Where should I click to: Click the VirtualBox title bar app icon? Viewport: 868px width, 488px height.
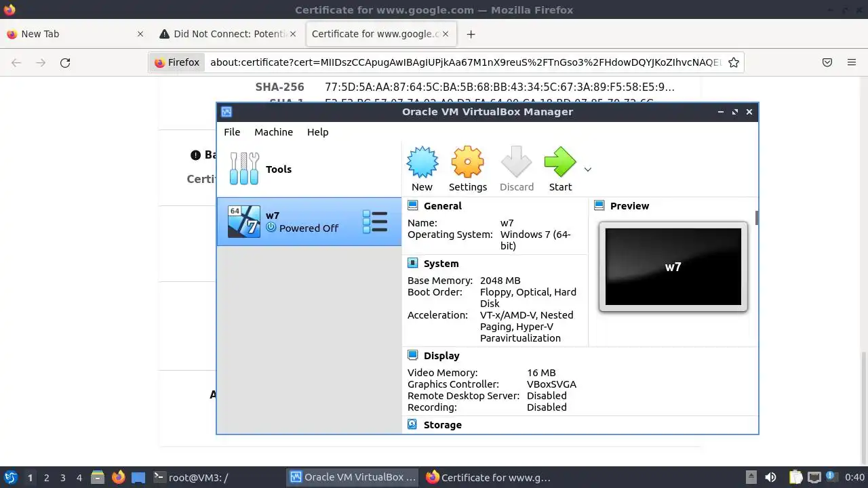point(226,112)
